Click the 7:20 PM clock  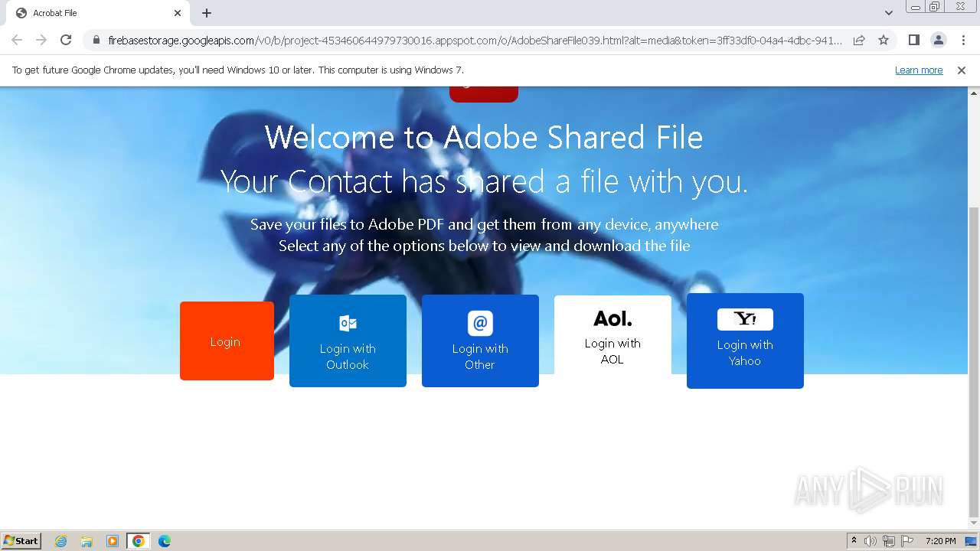[x=940, y=541]
